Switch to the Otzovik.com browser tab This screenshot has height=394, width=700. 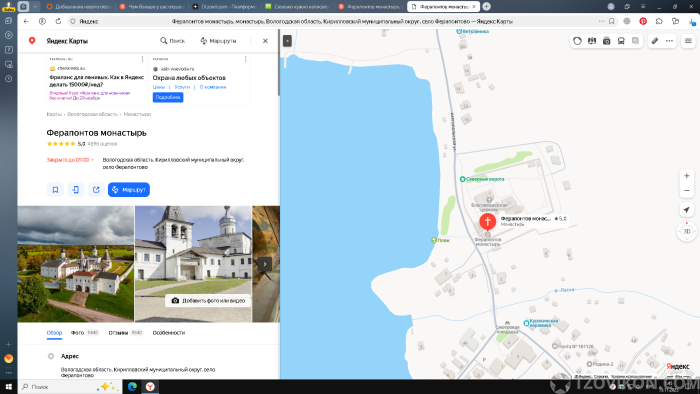(x=225, y=7)
